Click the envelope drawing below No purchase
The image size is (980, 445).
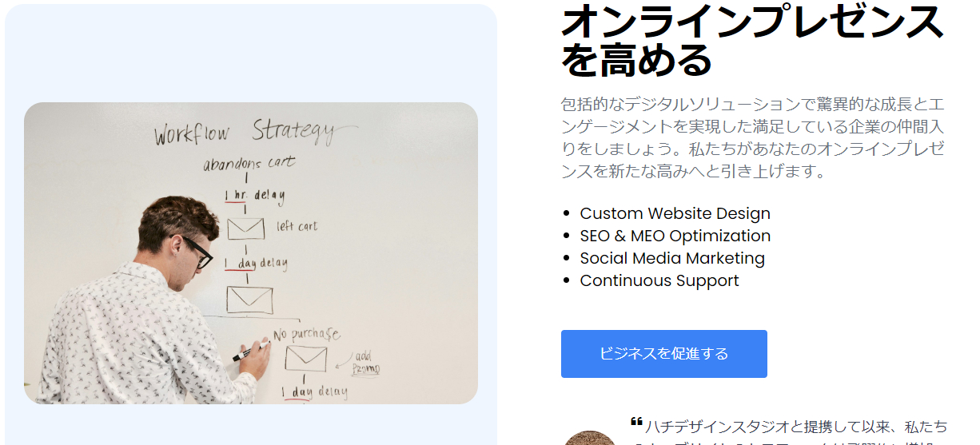tap(305, 359)
